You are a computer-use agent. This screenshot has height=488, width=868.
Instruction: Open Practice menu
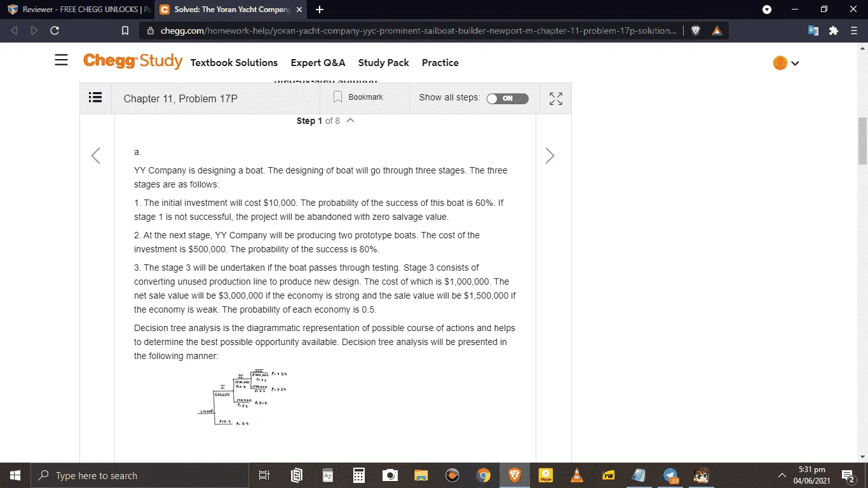pos(440,62)
